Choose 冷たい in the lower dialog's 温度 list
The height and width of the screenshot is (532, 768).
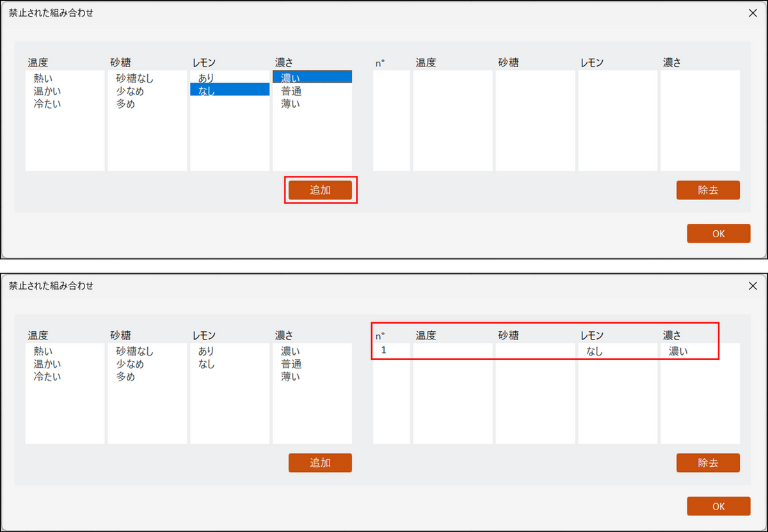tap(47, 377)
